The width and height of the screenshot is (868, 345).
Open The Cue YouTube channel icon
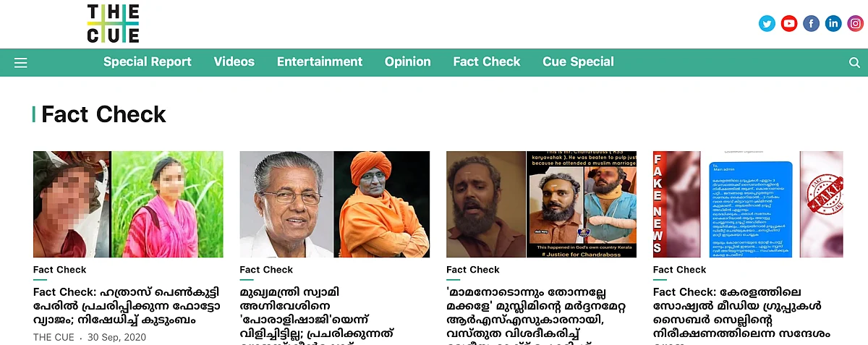(x=789, y=24)
